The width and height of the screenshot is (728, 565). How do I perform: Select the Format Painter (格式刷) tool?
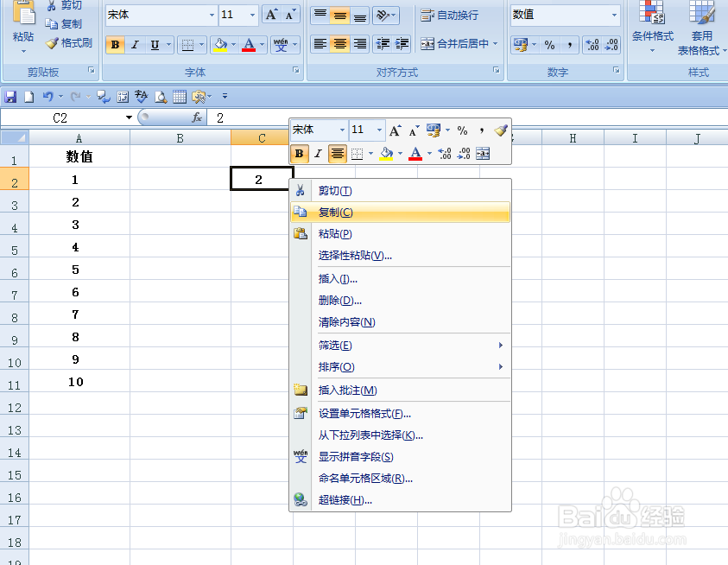point(69,43)
